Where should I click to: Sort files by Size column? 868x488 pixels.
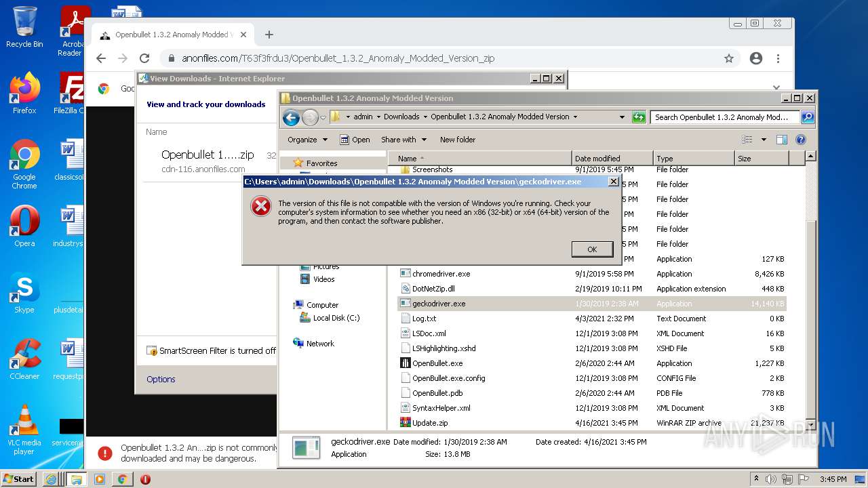(x=762, y=159)
